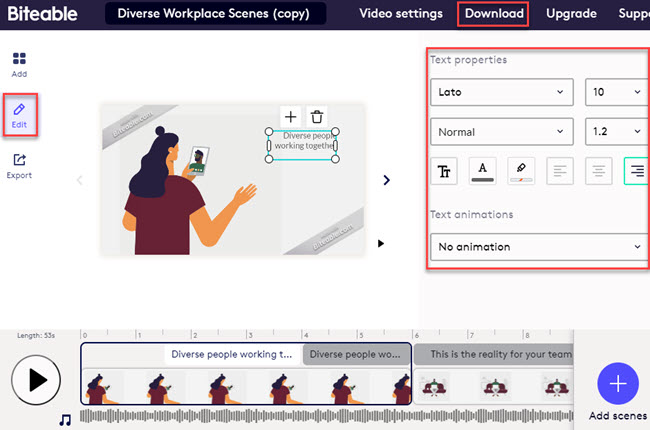
Task: Click the Upgrade link
Action: click(x=572, y=14)
